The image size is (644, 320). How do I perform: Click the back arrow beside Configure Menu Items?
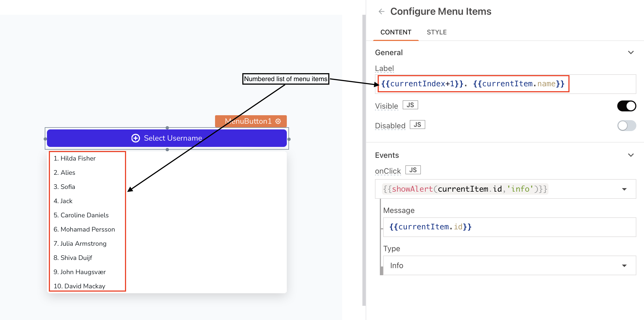381,11
